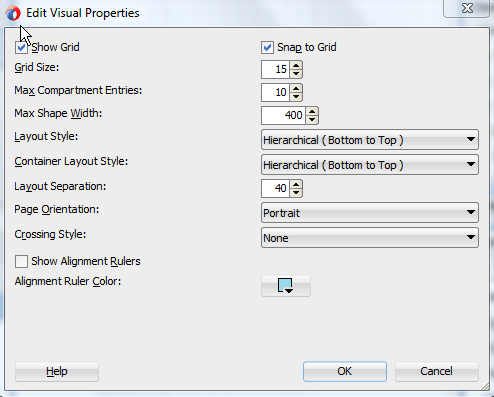Click the Layout Separation value field
The width and height of the screenshot is (494, 397).
(x=275, y=188)
